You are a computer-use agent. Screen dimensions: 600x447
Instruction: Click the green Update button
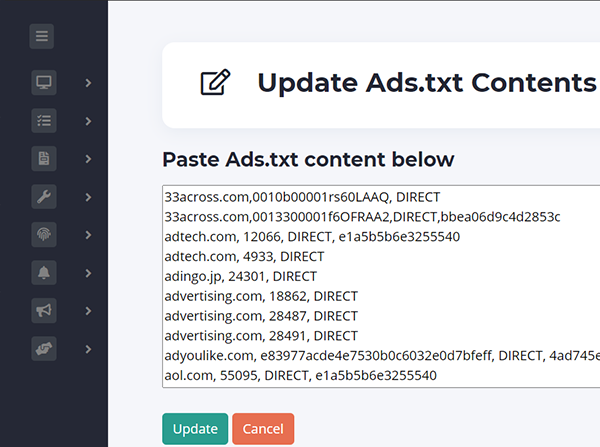195,429
